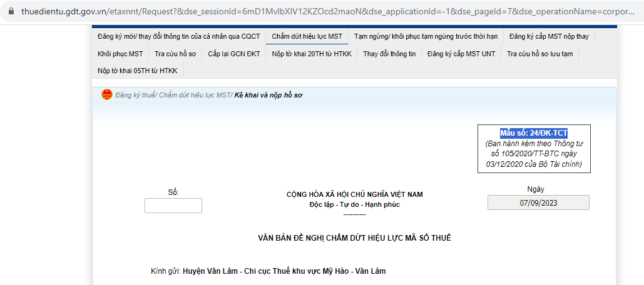Open the Khôi phục MST menu item
644x285 pixels.
[x=120, y=53]
